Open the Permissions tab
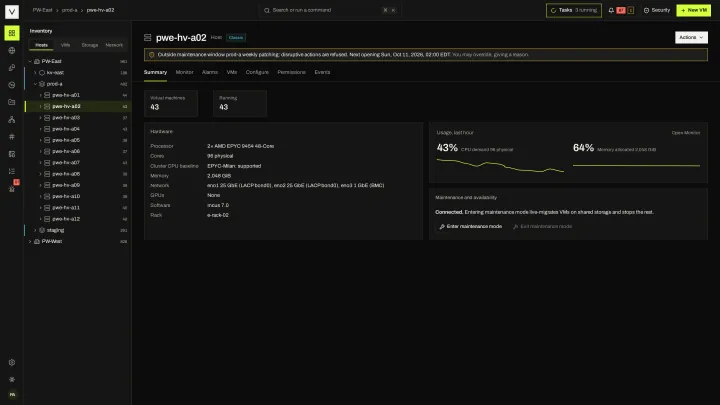Screen dimensions: 720x405 [291, 72]
